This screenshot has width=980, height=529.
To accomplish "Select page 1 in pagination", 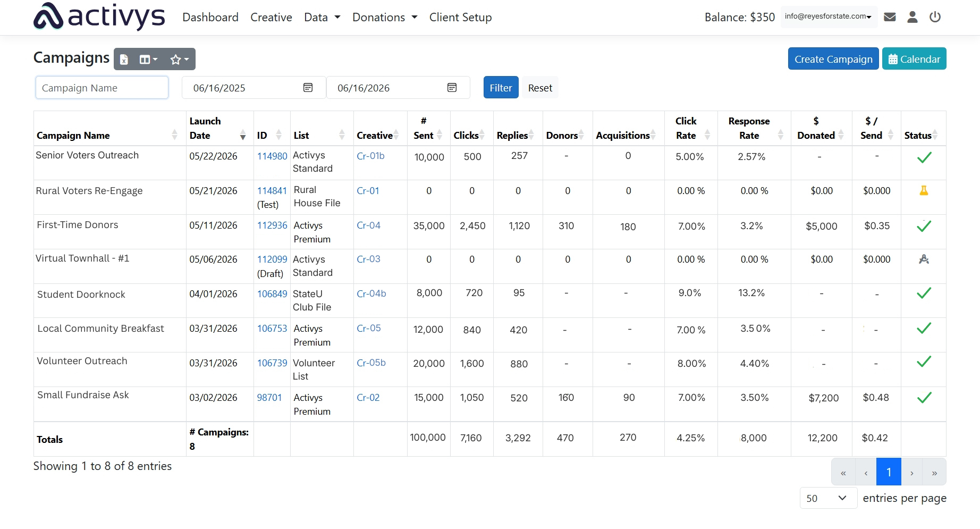I will [889, 472].
